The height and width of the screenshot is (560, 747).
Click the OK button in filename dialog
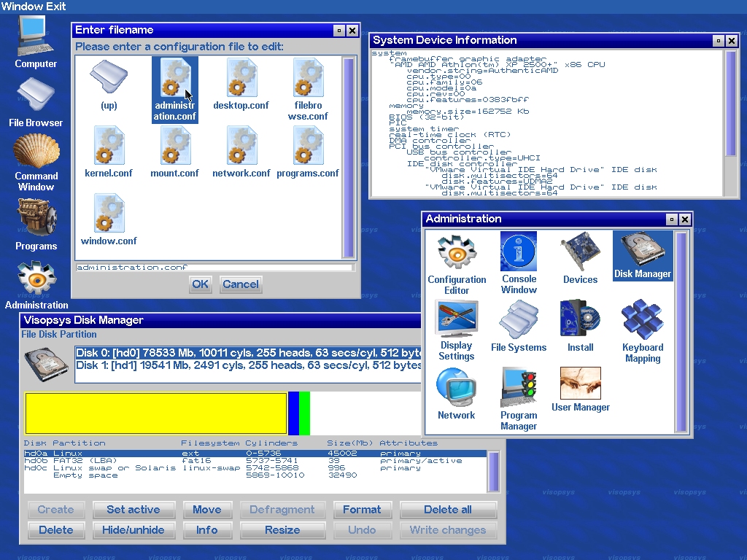tap(200, 284)
